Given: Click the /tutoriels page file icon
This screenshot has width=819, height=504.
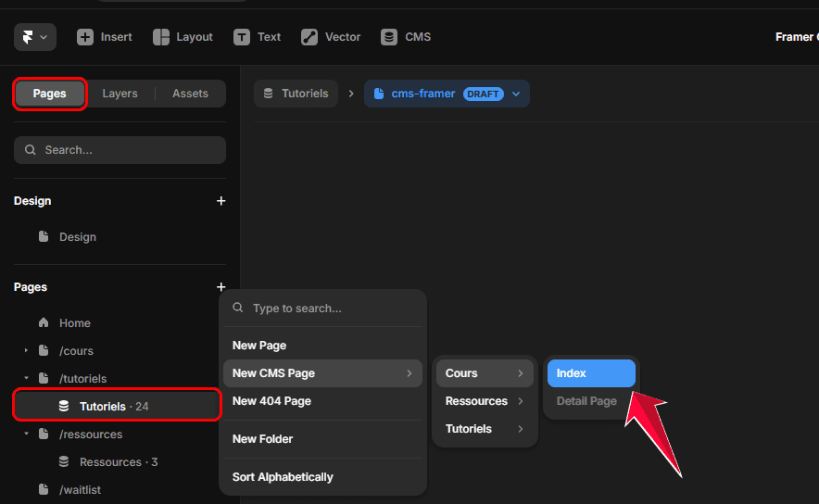Looking at the screenshot, I should point(44,378).
